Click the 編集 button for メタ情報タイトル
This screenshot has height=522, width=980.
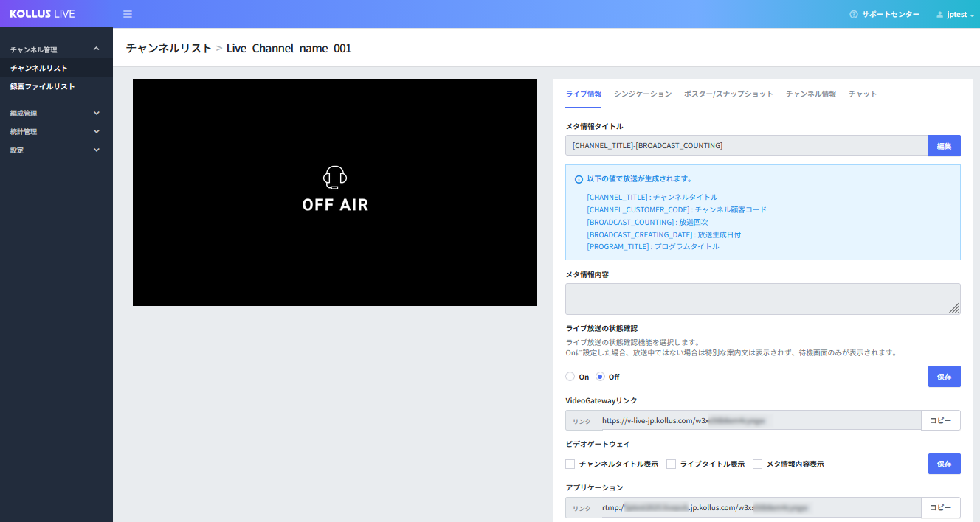pyautogui.click(x=944, y=146)
